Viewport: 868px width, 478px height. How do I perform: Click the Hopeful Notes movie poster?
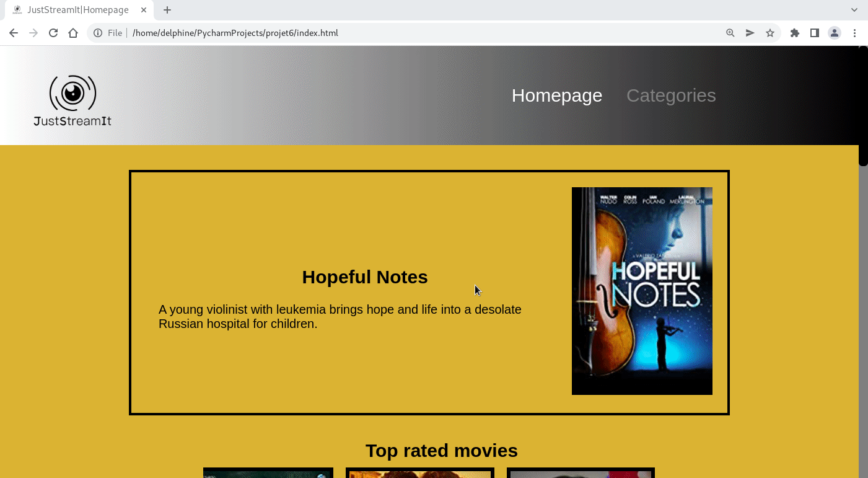click(x=642, y=291)
